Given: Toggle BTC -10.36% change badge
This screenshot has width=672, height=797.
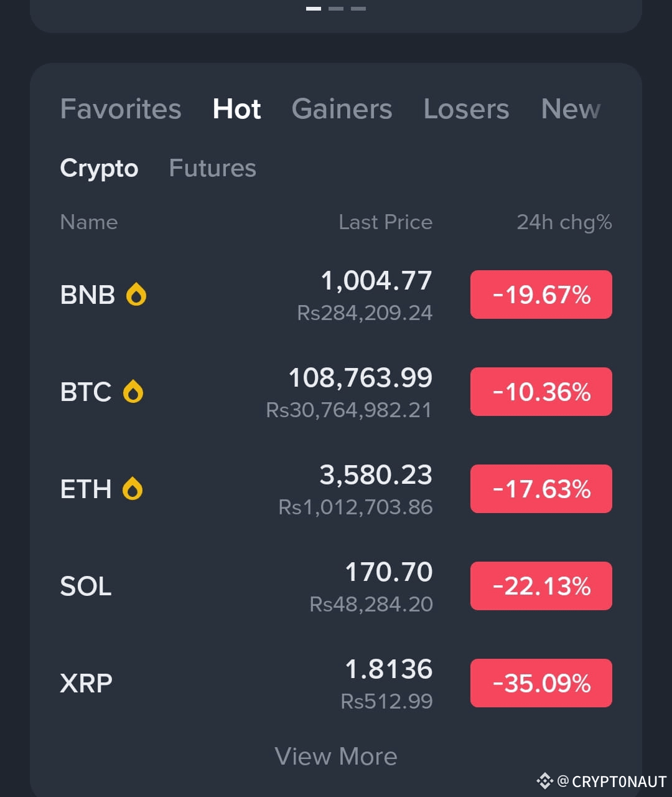Looking at the screenshot, I should click(x=541, y=392).
